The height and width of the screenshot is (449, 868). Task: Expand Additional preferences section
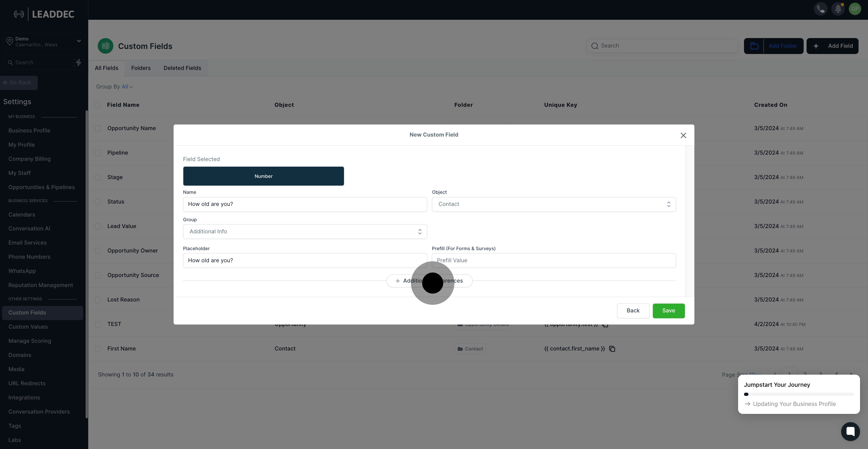429,281
